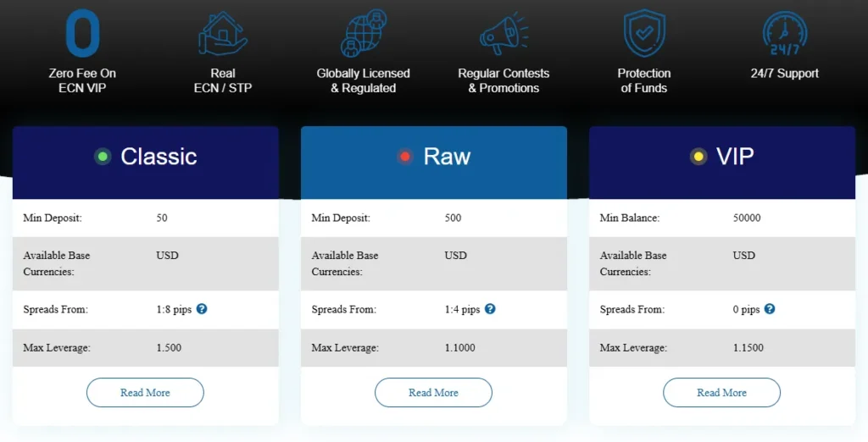Image resolution: width=868 pixels, height=442 pixels.
Task: Click the 24/7 Support clock icon
Action: [784, 33]
